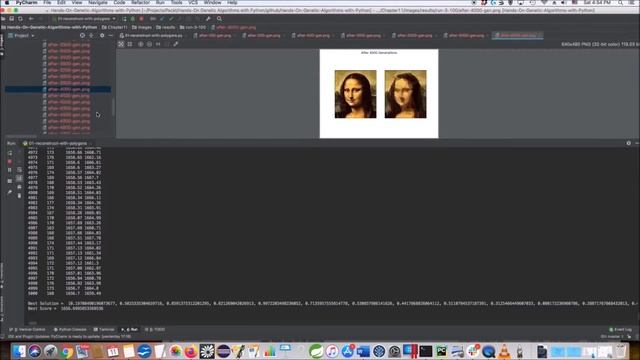The height and width of the screenshot is (360, 640).
Task: Click the Best Solution output line
Action: coord(333,303)
